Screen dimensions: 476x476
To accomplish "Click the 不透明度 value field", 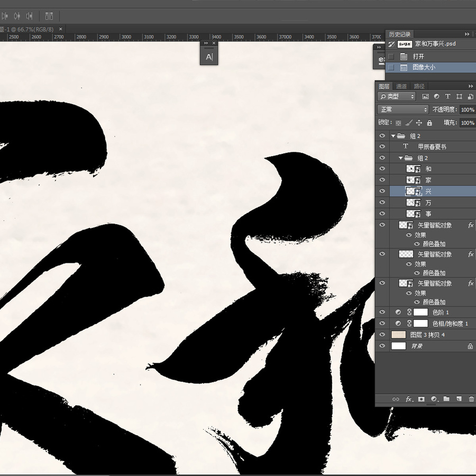I will pos(468,109).
